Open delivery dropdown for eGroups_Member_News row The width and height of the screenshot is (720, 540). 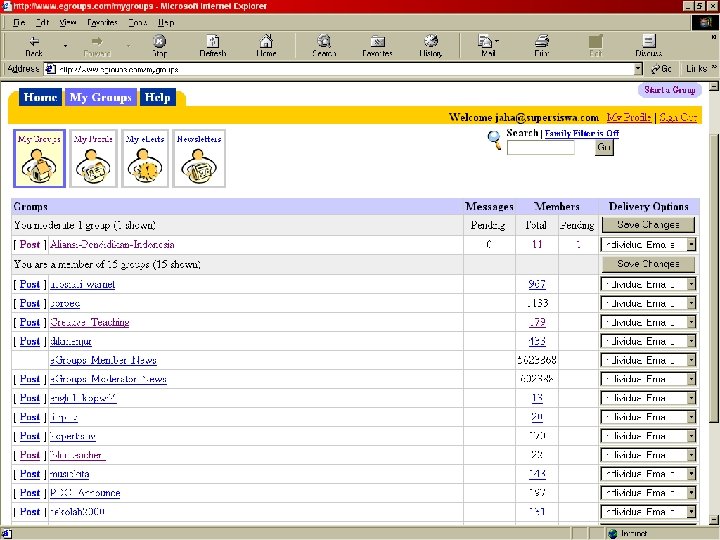pos(691,360)
